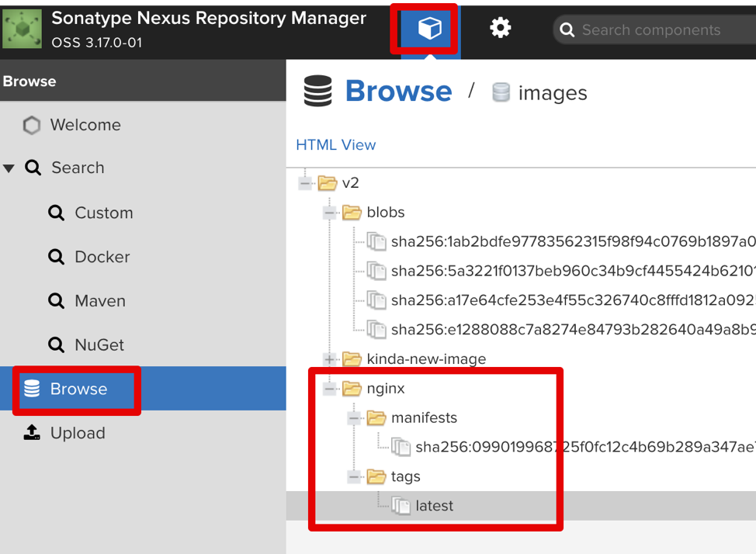The width and height of the screenshot is (756, 554).
Task: Select the sha256:1ab2bdfe blob
Action: pos(574,241)
